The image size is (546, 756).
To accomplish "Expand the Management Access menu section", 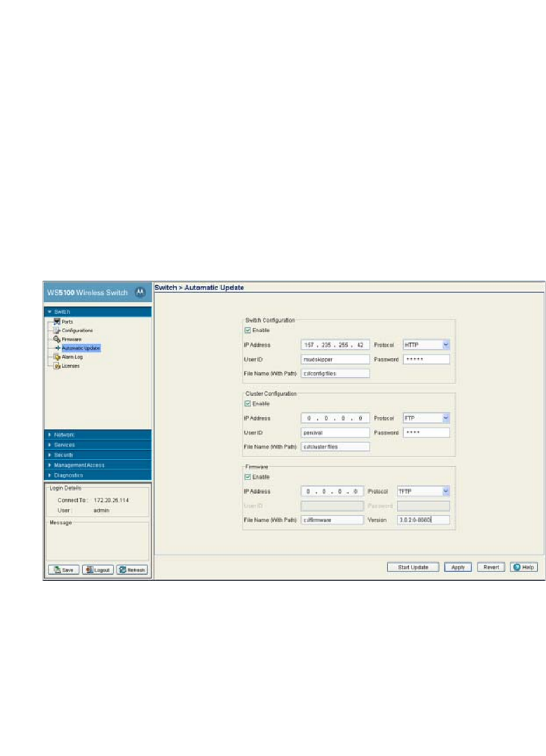I will point(98,465).
